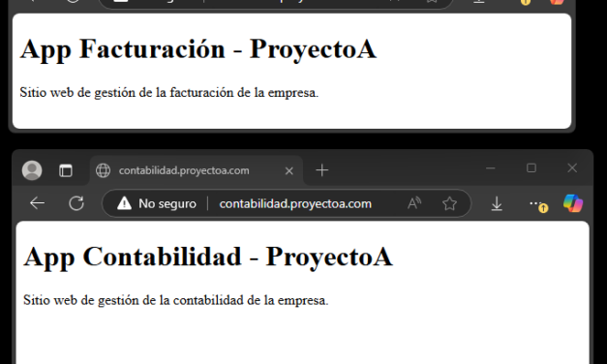
Task: Click the globe favicon on the contabilidad tab
Action: [x=103, y=170]
